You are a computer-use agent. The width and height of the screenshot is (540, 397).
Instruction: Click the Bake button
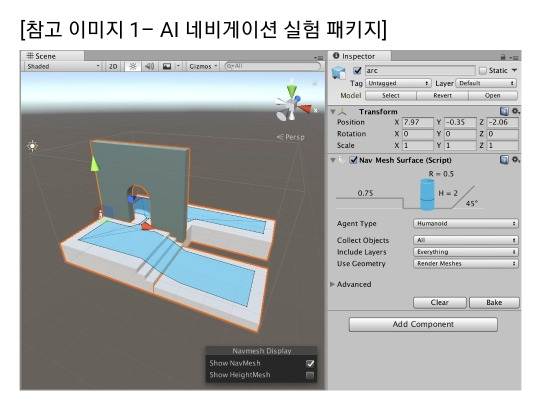(494, 303)
